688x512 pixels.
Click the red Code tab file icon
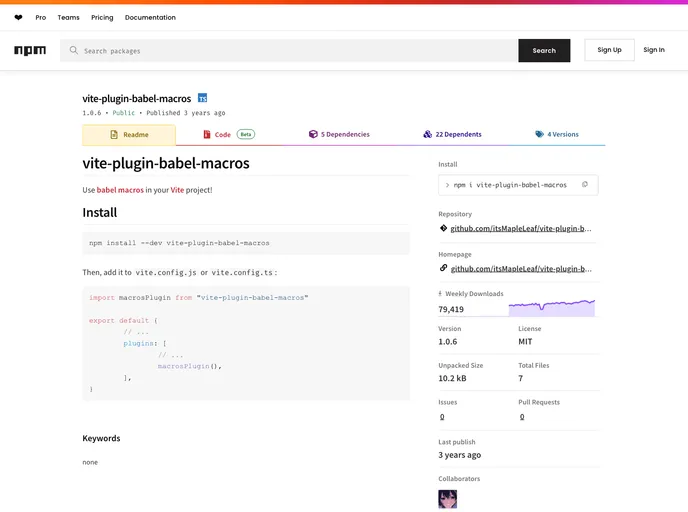pos(207,134)
